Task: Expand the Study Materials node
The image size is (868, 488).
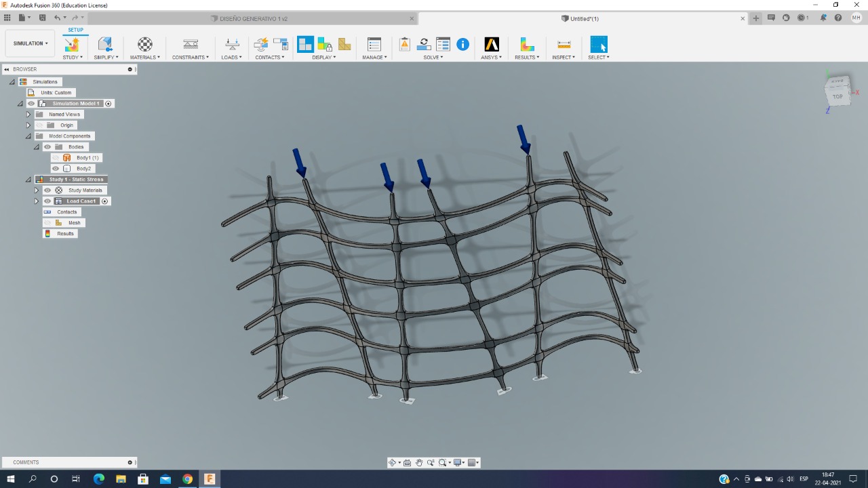Action: click(x=37, y=190)
